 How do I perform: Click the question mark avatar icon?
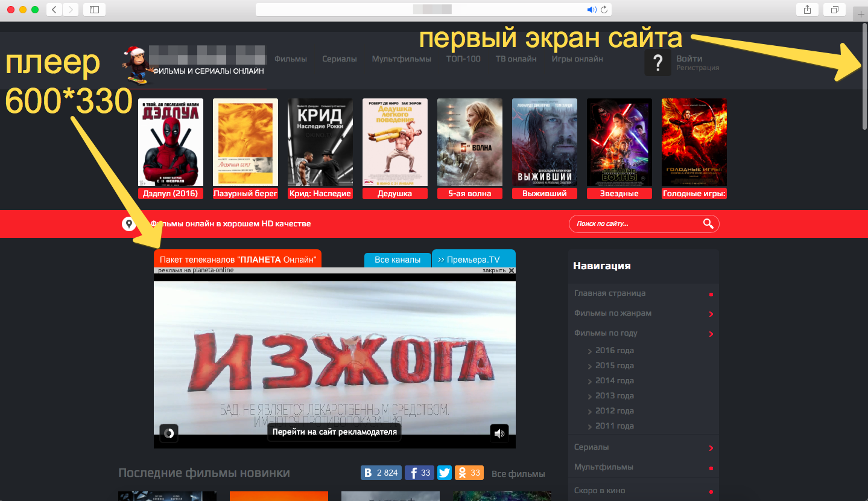[x=658, y=63]
